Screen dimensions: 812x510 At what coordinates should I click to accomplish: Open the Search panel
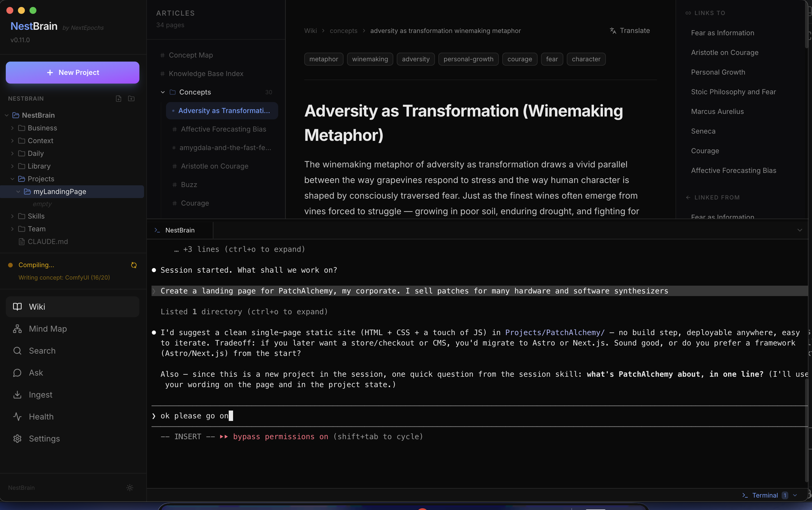pyautogui.click(x=42, y=351)
